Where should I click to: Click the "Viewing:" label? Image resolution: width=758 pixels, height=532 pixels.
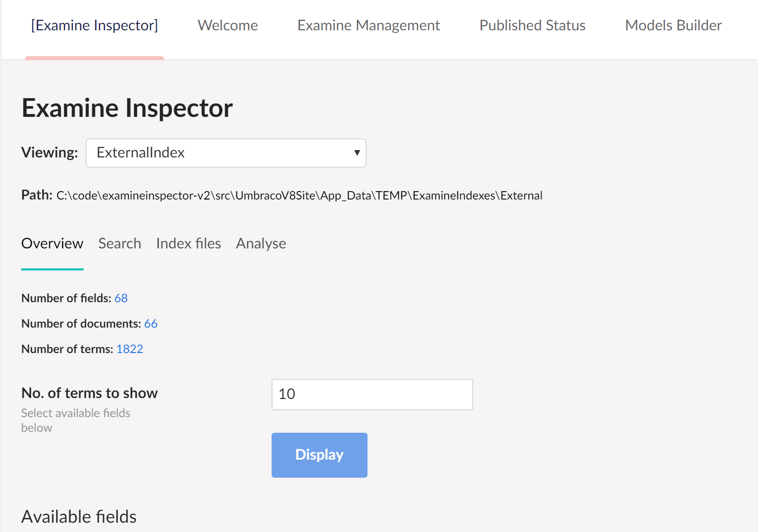tap(49, 153)
